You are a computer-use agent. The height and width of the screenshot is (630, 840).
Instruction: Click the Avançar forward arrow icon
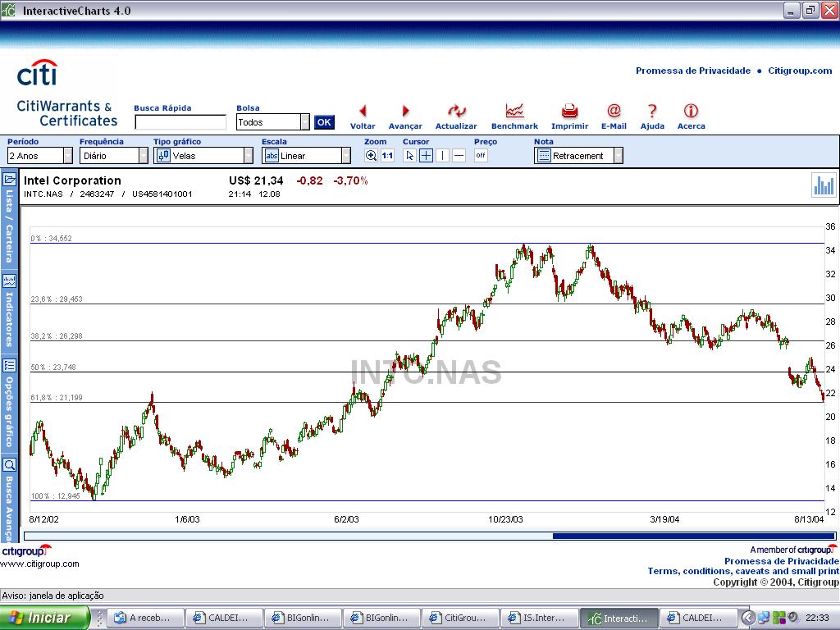(x=405, y=112)
